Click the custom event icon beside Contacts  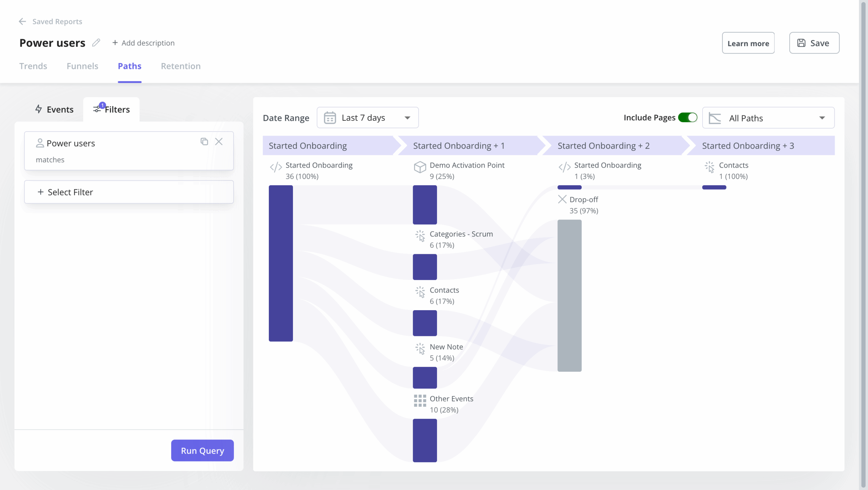pyautogui.click(x=420, y=292)
